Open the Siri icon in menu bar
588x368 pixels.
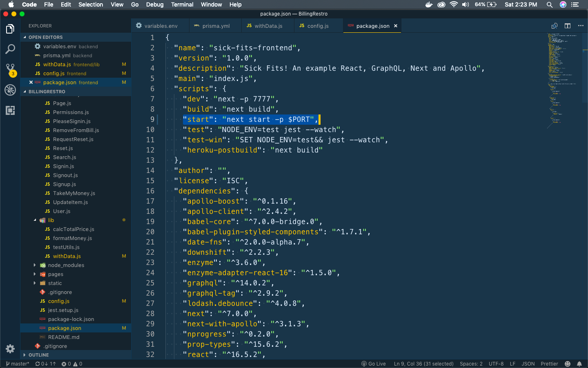coord(563,4)
